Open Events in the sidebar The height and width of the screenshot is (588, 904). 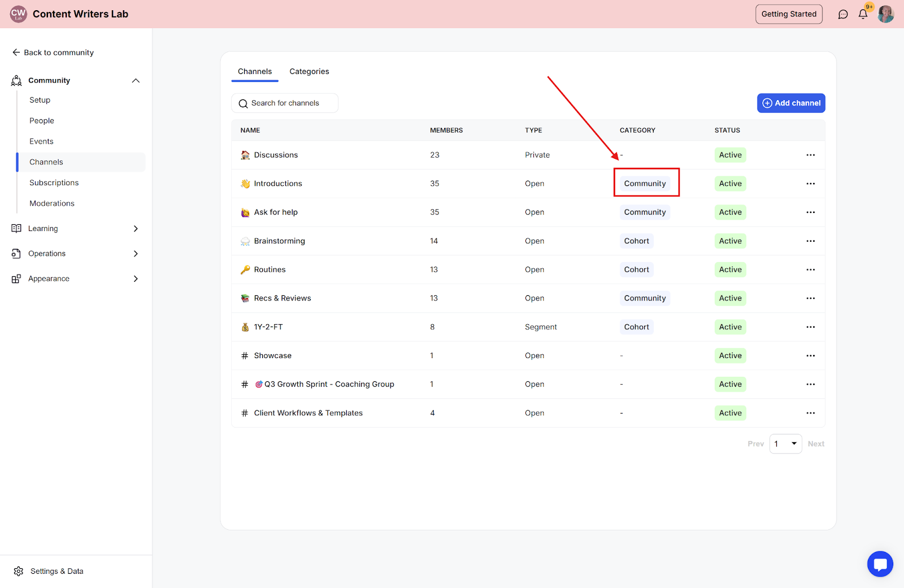point(42,141)
